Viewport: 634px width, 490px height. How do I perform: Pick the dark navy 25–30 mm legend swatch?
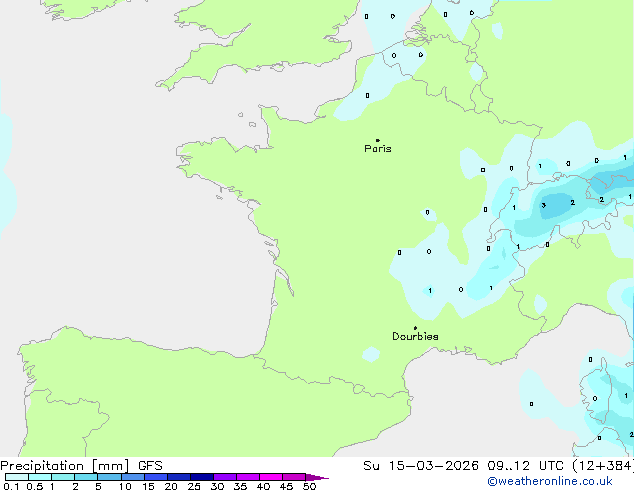[x=202, y=477]
